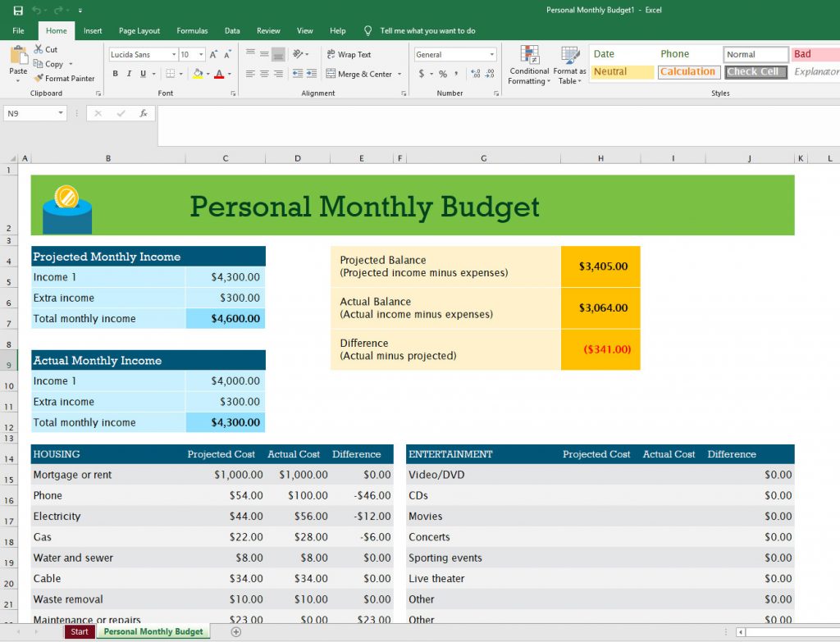Apply the Fill Color bucket

click(198, 74)
